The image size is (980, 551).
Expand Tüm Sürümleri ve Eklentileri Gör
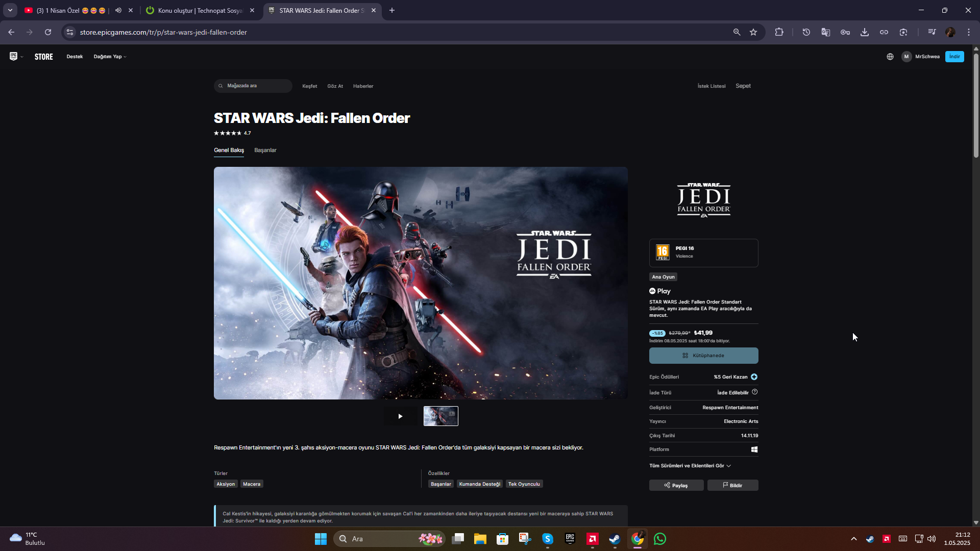[x=690, y=466]
